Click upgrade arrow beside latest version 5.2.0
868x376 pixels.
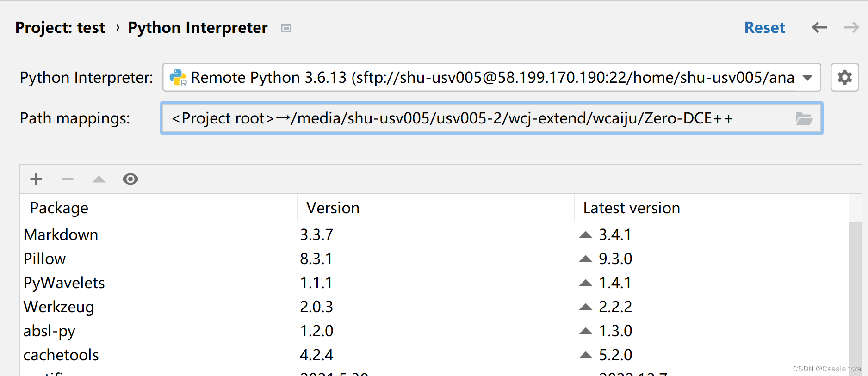586,355
